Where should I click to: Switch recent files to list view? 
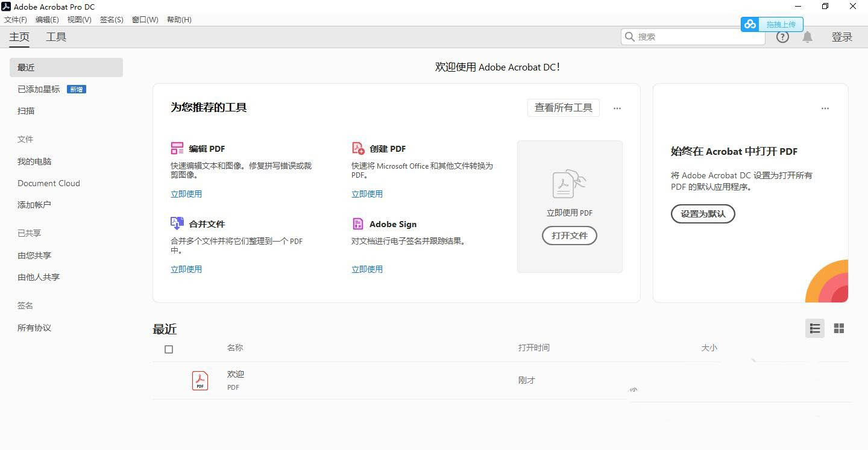(815, 328)
